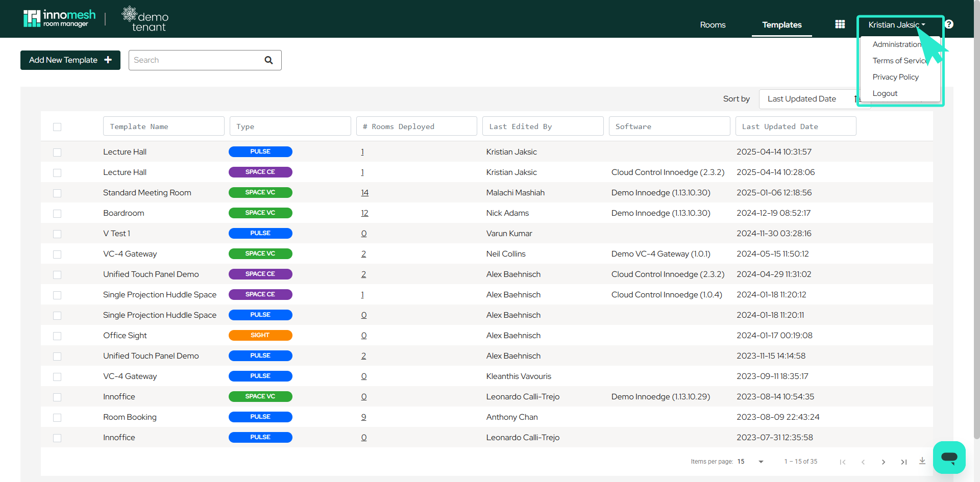Switch to the Rooms tab

pos(713,25)
